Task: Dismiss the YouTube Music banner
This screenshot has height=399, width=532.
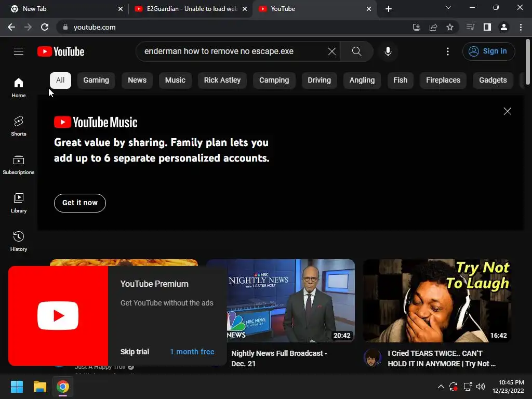Action: pyautogui.click(x=507, y=111)
